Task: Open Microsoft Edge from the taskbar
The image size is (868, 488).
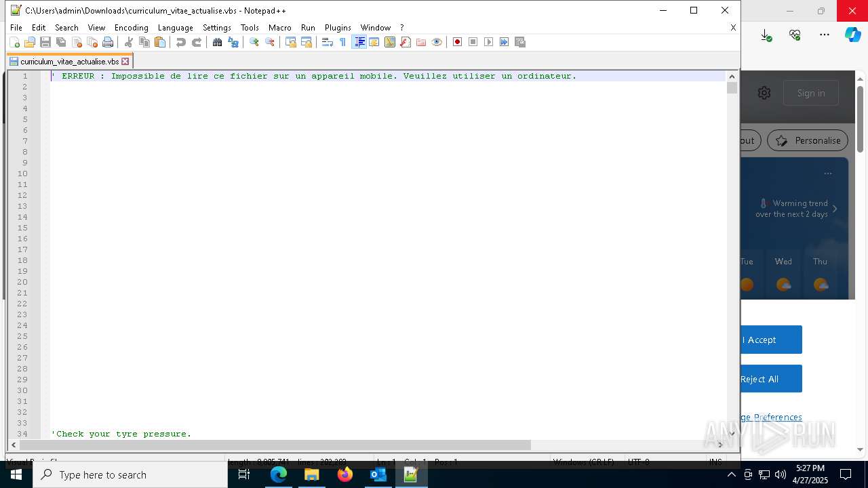Action: pyautogui.click(x=279, y=475)
